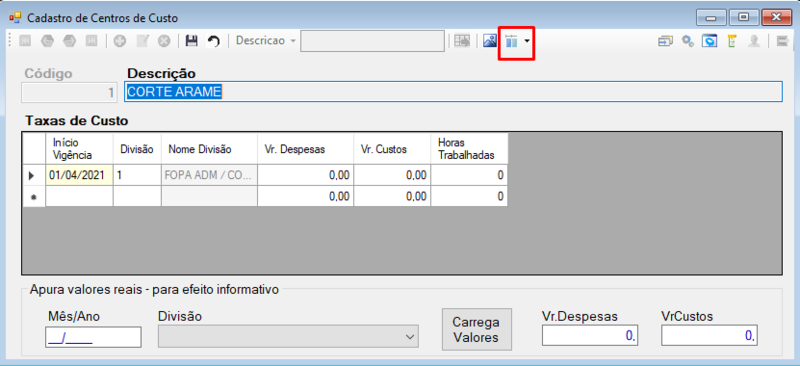This screenshot has height=366, width=800.
Task: Click the Carrega Valores button
Action: click(x=477, y=330)
